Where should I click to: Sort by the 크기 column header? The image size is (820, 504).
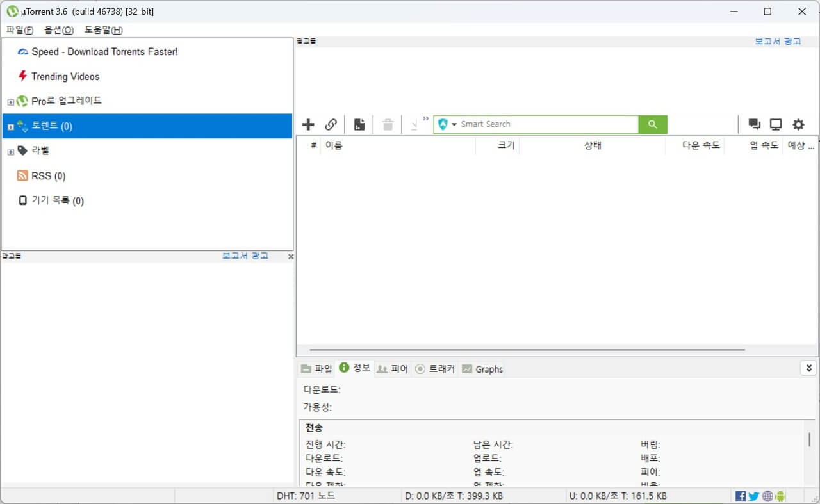[497, 145]
